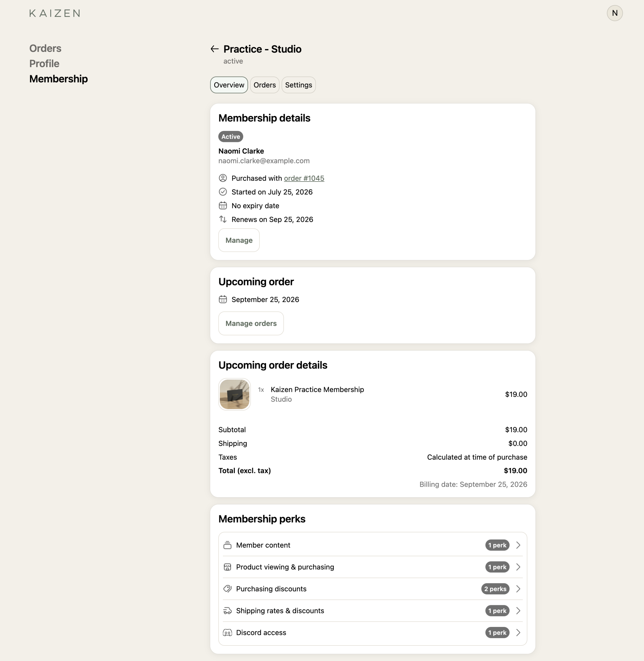Click the Purchasing discounts tag icon

click(227, 589)
